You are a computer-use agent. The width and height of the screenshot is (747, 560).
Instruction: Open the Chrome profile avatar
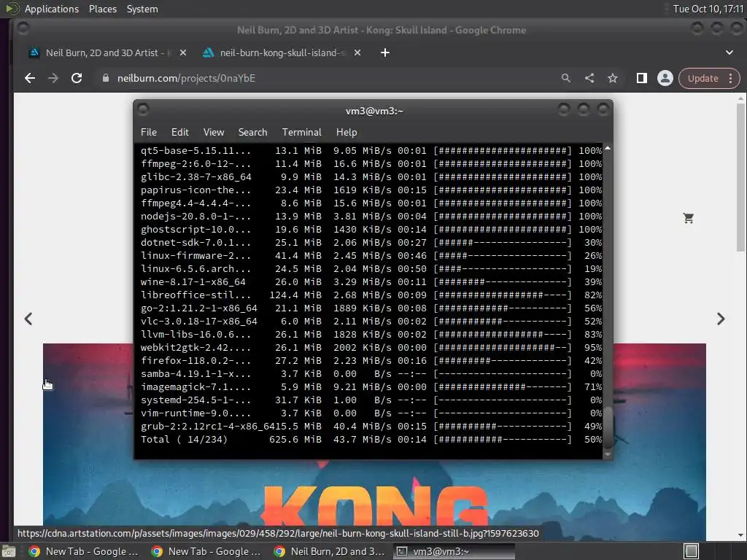point(665,78)
